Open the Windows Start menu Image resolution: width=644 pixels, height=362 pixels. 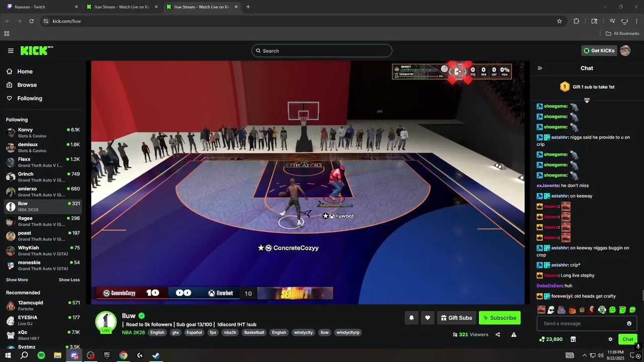[8, 355]
